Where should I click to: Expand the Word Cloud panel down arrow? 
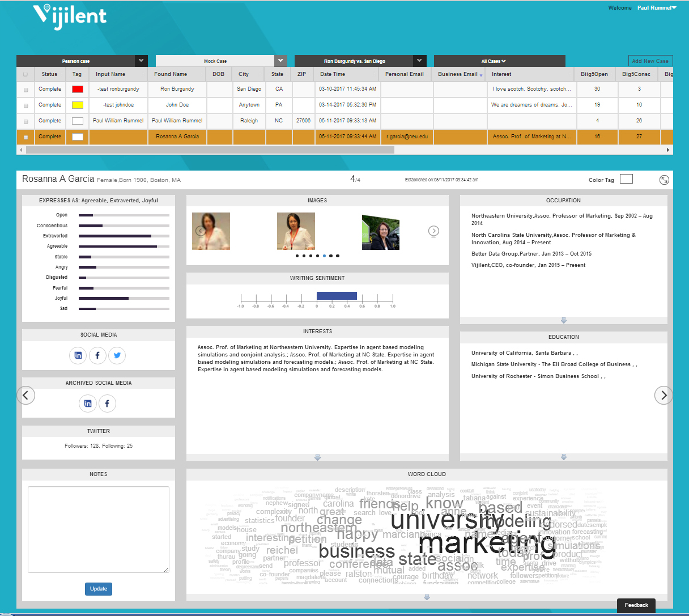[427, 597]
